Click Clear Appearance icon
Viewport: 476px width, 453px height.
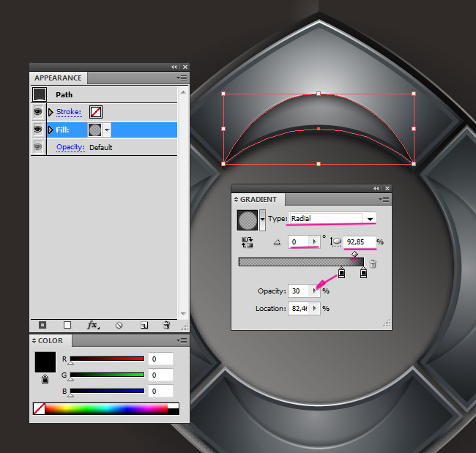(x=119, y=325)
